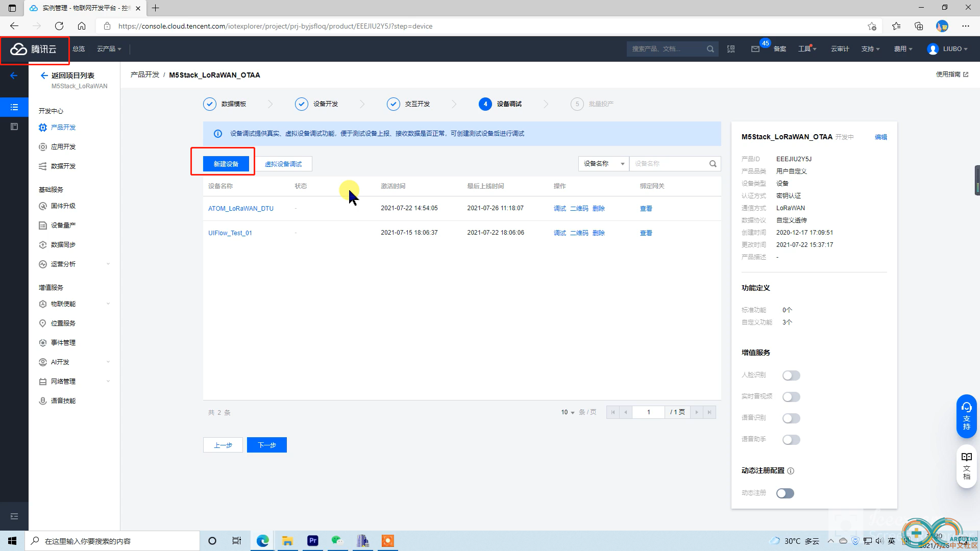Screen dimensions: 980x551
Task: Open 云产品 dropdown in header
Action: [x=109, y=49]
